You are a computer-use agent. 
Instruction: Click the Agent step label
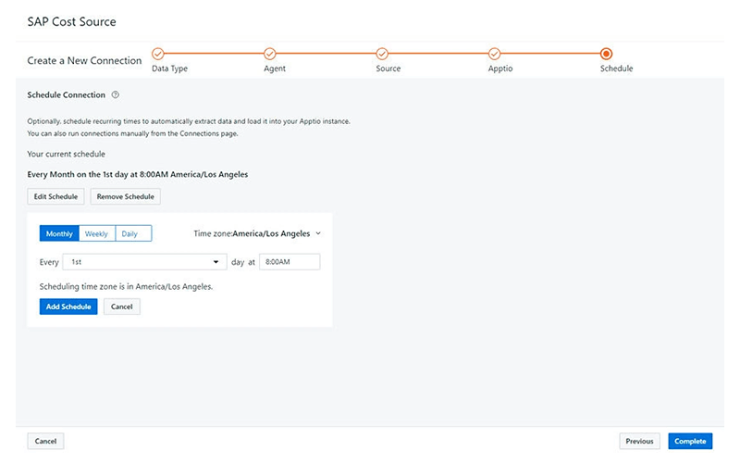coord(275,68)
